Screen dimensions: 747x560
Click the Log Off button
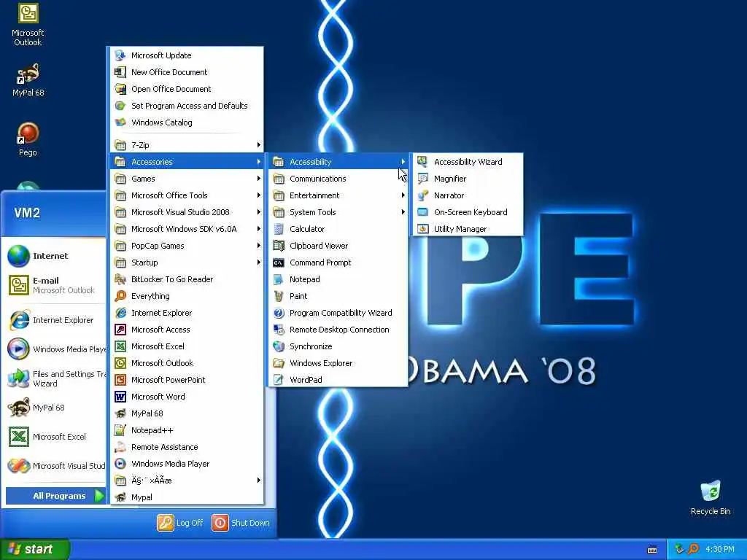[x=180, y=523]
